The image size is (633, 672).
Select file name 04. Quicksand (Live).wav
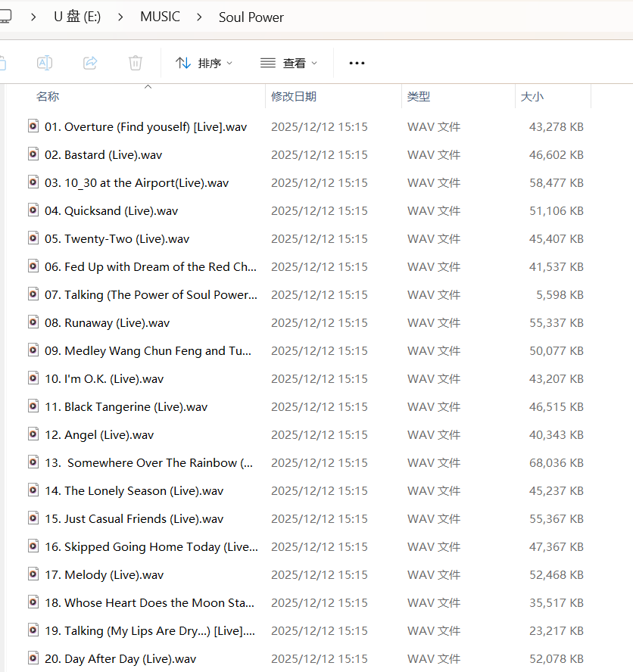[111, 211]
